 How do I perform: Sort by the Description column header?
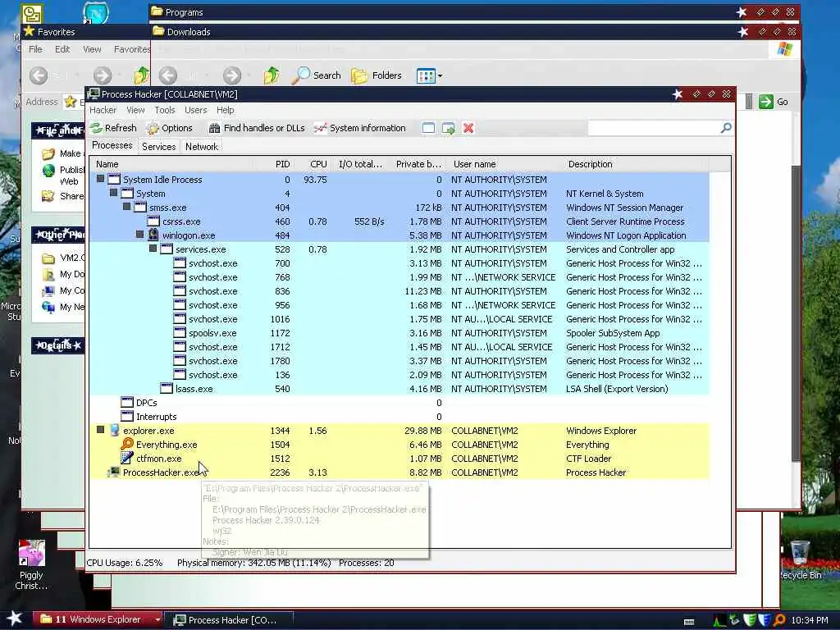click(635, 164)
